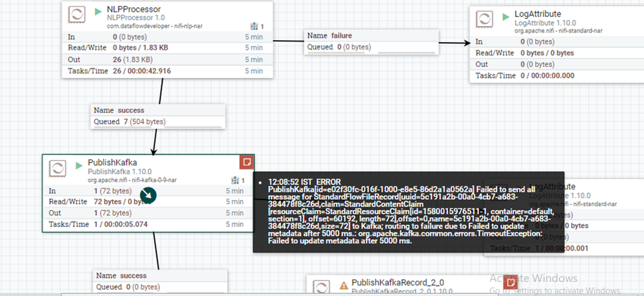Click NLPProcessor 'Read/Write 0 bytes / 1.83 KB' row
This screenshot has width=644, height=296.
[167, 48]
